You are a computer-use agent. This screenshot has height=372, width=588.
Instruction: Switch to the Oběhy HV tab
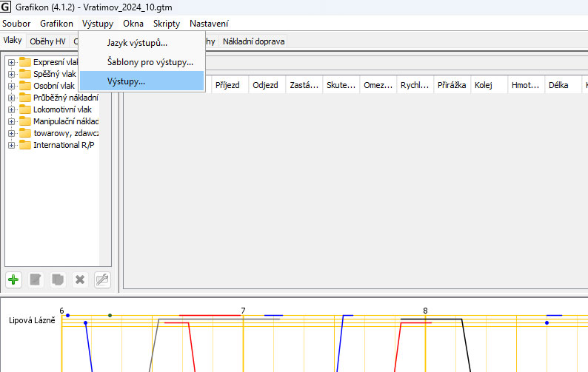(x=47, y=41)
